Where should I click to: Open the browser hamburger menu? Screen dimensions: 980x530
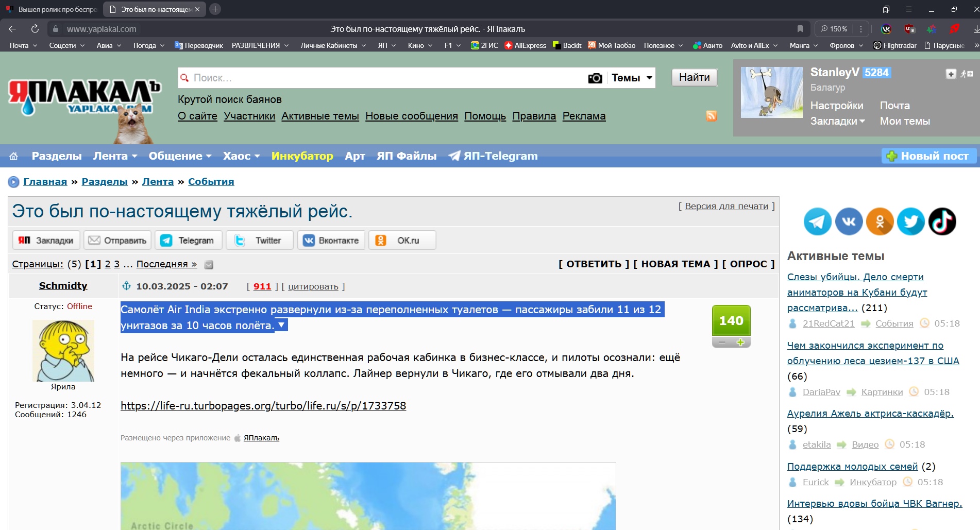pyautogui.click(x=909, y=9)
